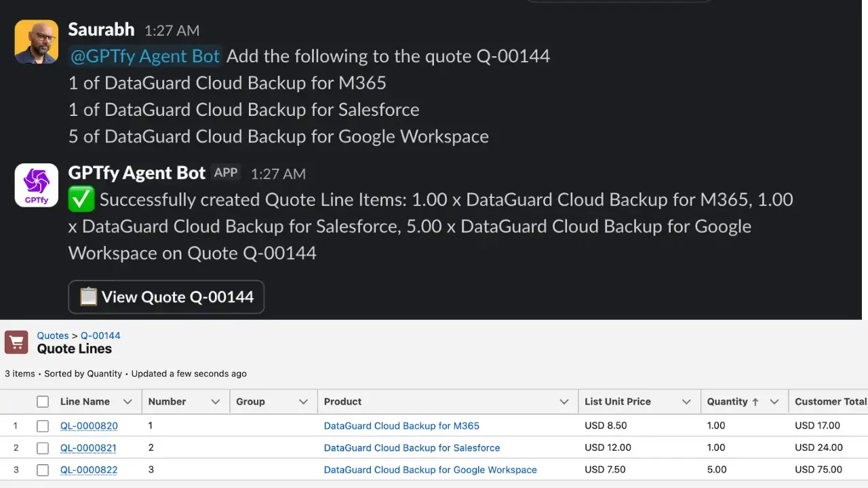Check the row for QL-0000821

click(x=43, y=447)
